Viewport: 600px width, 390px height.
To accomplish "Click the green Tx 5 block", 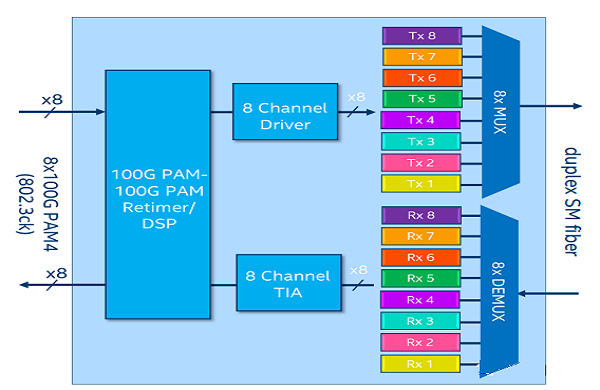I will pos(422,99).
